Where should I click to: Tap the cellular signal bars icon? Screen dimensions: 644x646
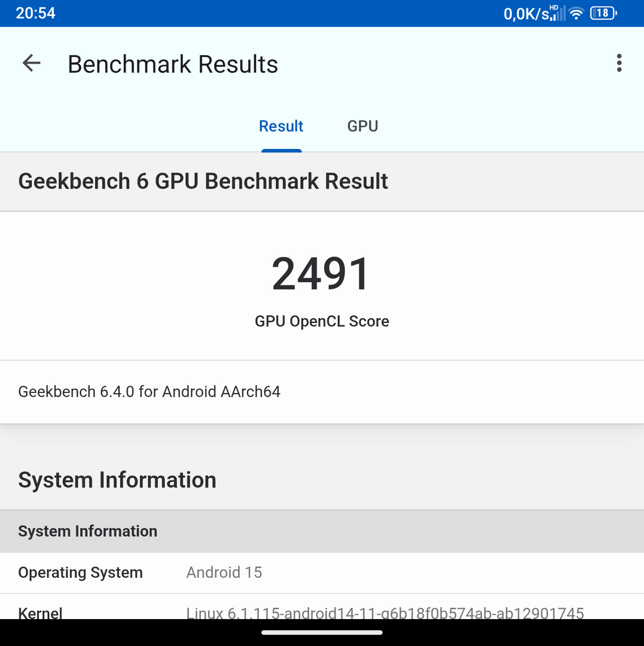(557, 13)
